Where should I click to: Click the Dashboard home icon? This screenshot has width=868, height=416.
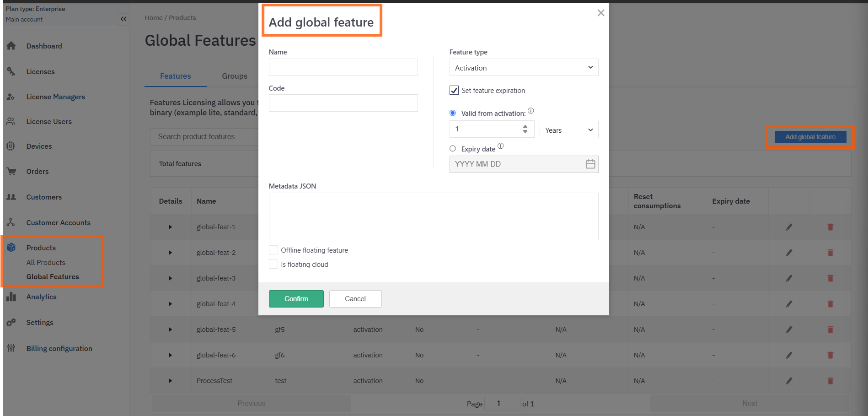[x=11, y=46]
